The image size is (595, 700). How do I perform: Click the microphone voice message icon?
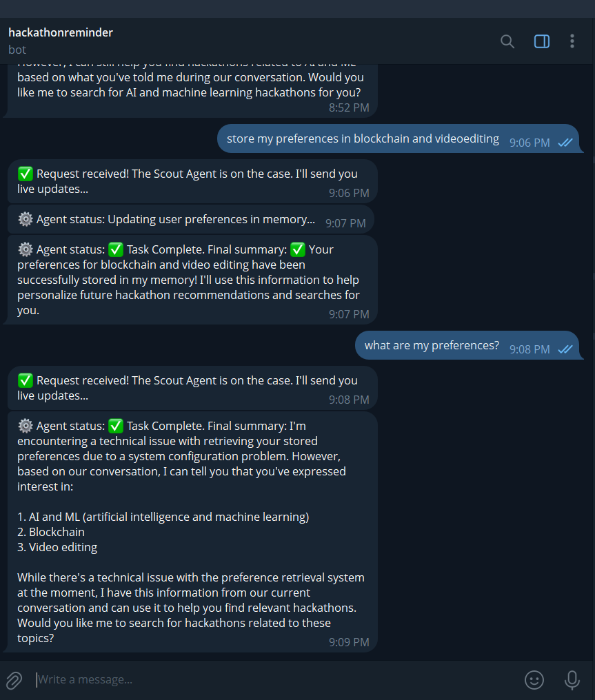coord(572,680)
